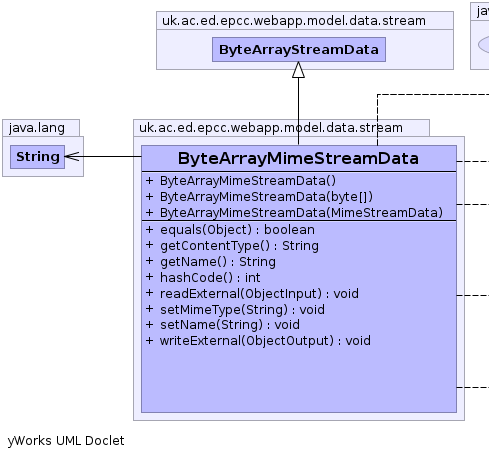Click the lower uk.ac.ed.epcc.webapp.model.data.stream package label
489x458 pixels.
coord(271,128)
